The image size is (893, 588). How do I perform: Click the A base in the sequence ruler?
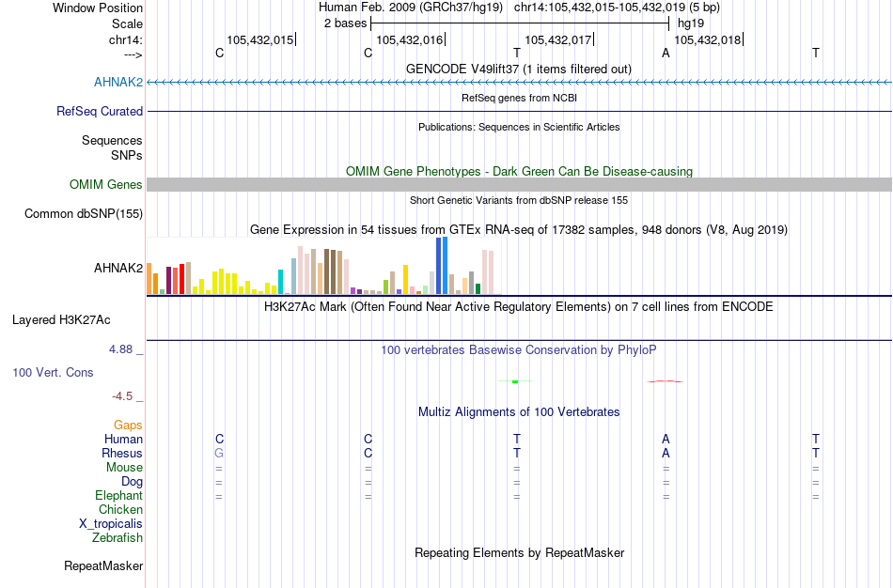coord(666,53)
